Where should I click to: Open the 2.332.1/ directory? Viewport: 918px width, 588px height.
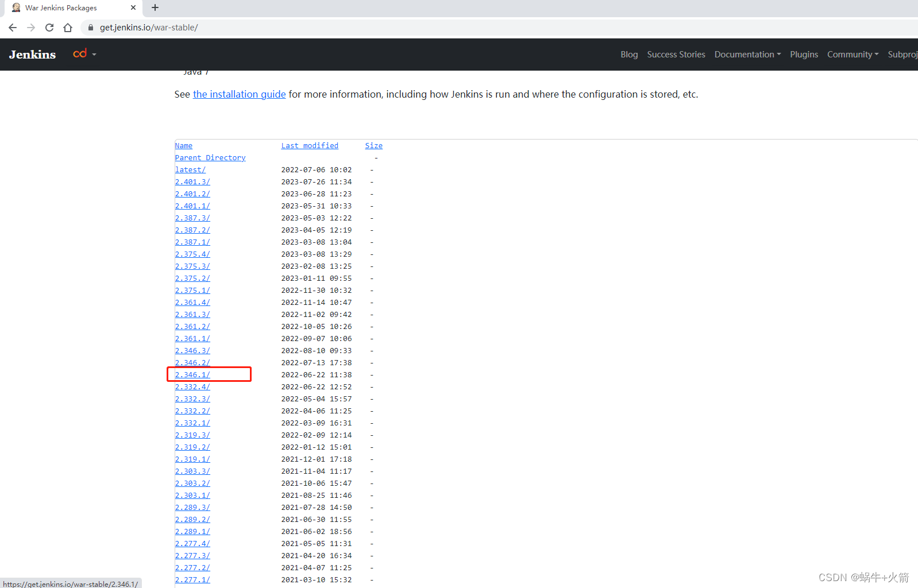(192, 423)
